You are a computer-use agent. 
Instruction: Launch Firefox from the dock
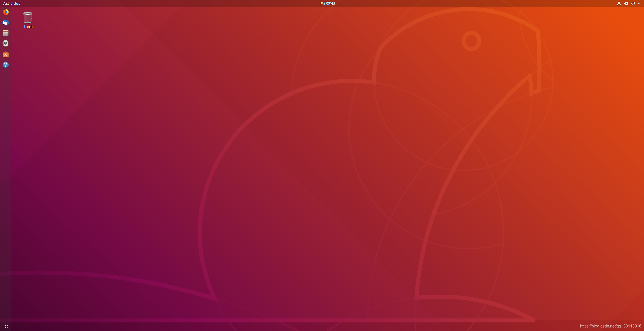point(6,12)
